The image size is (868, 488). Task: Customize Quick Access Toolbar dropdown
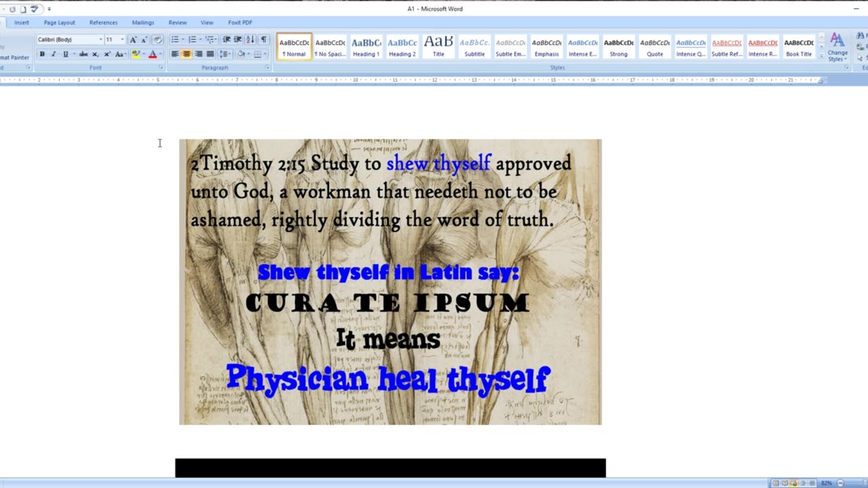click(49, 9)
